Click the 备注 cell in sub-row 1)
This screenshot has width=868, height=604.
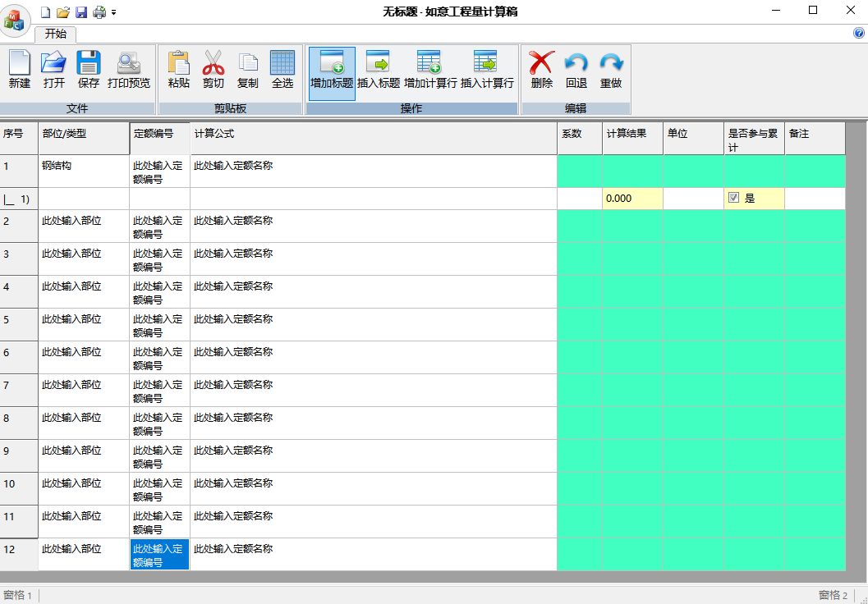tap(815, 199)
